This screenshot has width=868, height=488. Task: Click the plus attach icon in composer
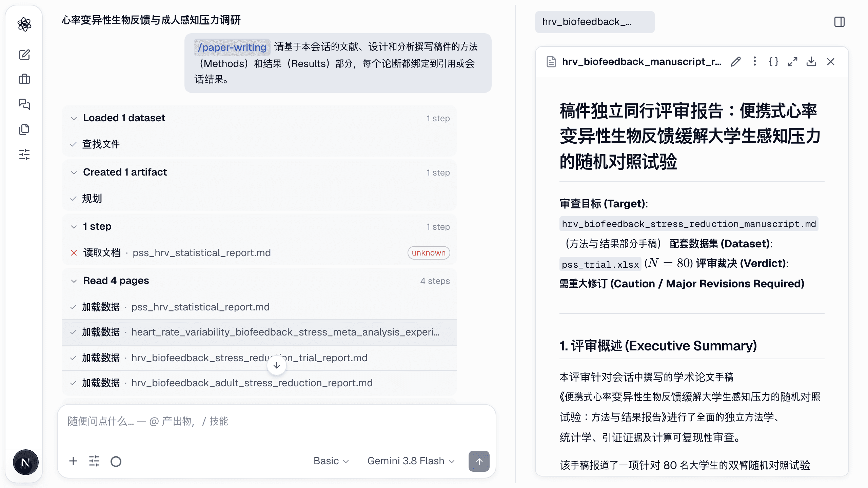(x=73, y=461)
